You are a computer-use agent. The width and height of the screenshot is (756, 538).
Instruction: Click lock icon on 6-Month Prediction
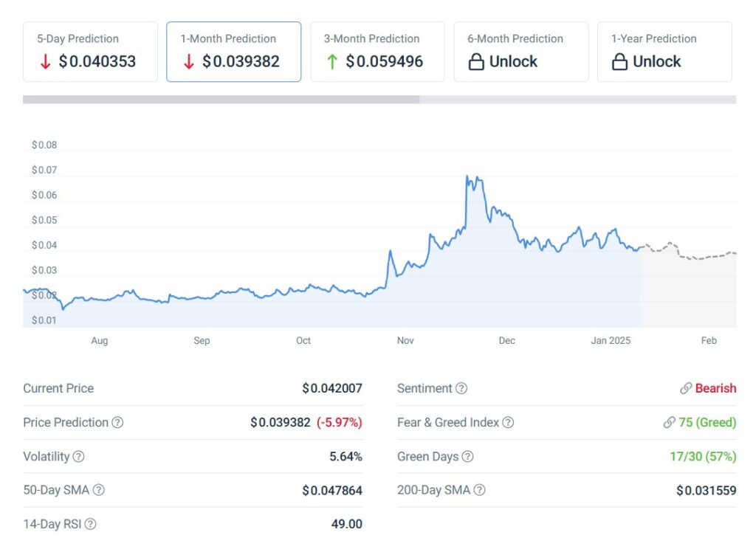pos(476,62)
